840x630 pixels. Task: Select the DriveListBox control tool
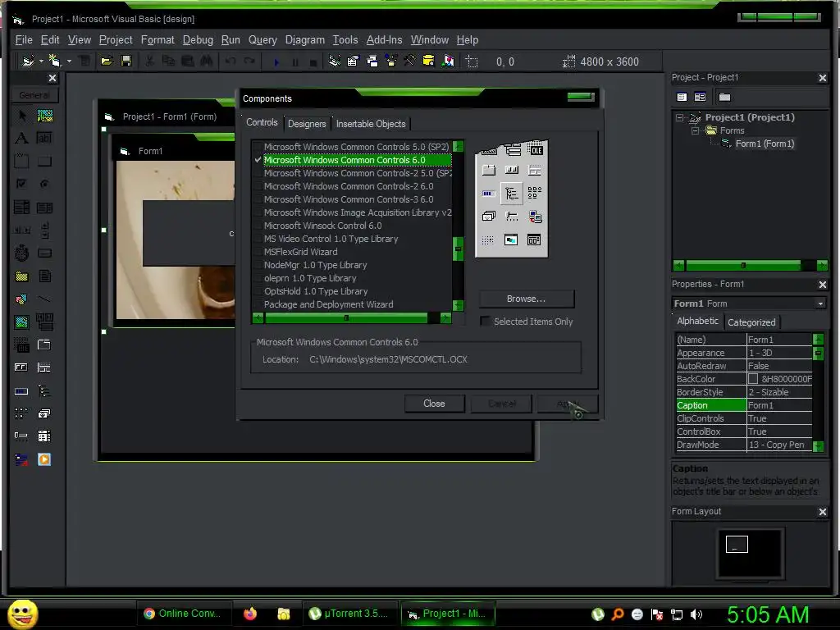(44, 253)
